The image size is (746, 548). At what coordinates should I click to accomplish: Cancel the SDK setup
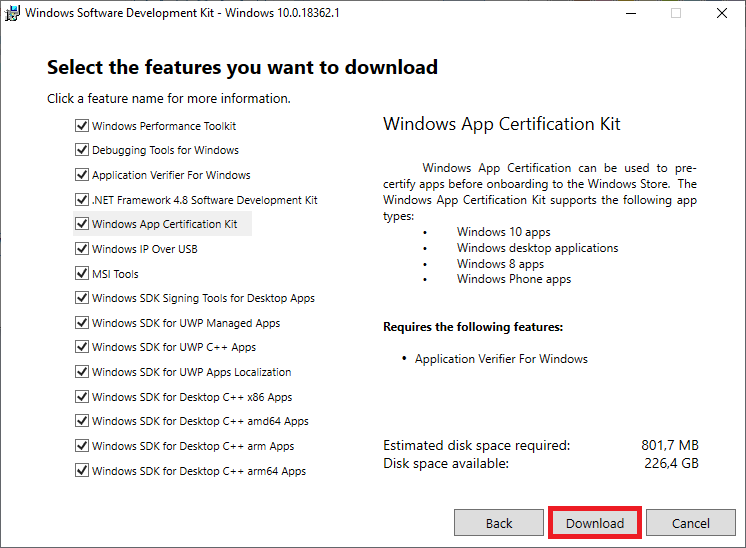click(691, 523)
